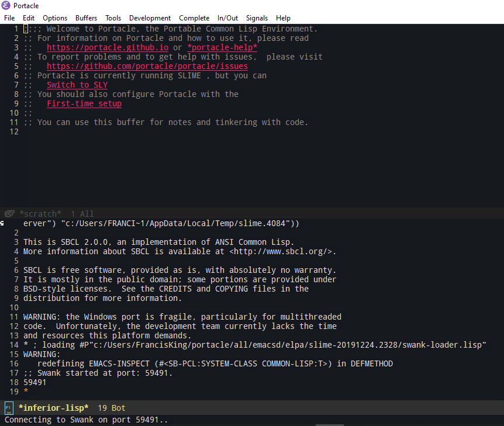Click the 'You can use this buffer' comment

[165, 122]
